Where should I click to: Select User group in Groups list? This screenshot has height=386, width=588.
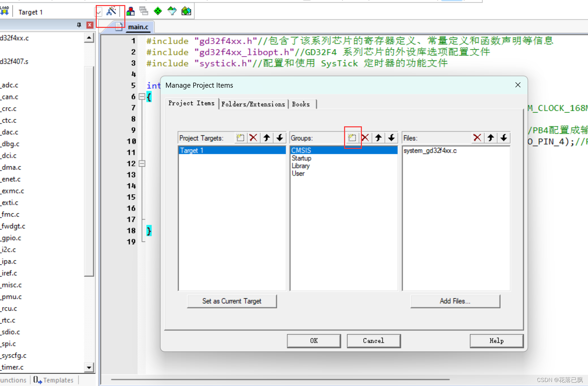pyautogui.click(x=298, y=174)
